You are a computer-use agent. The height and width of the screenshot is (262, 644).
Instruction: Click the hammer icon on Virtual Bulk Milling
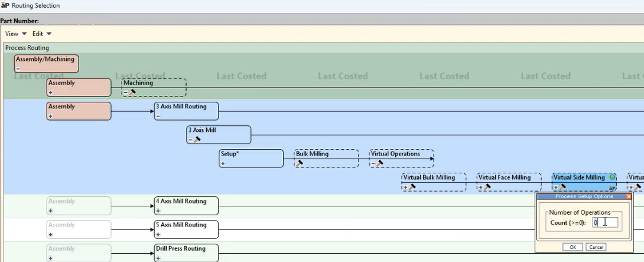coord(412,187)
